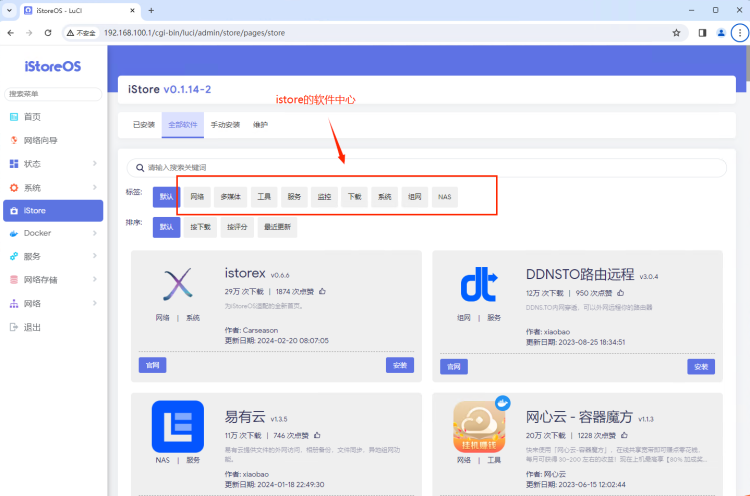Screen dimensions: 750x496
Task: Open a new browser tab
Action: pos(151,11)
